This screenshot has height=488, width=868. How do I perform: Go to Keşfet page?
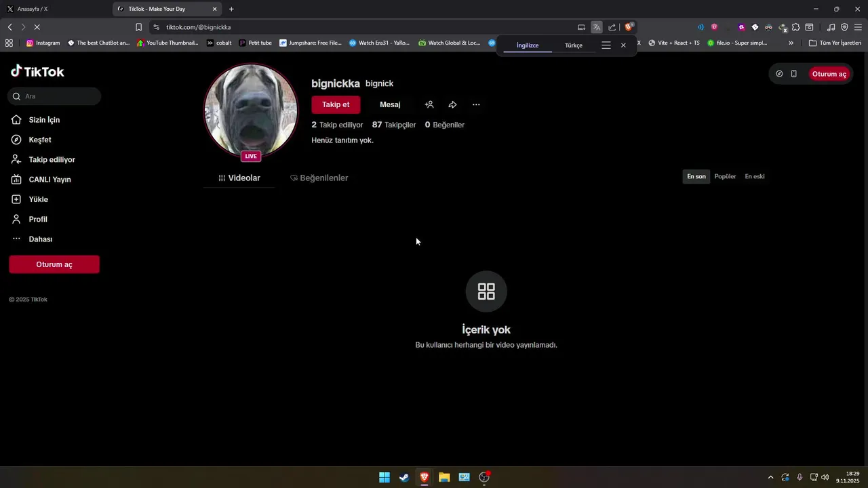point(40,140)
